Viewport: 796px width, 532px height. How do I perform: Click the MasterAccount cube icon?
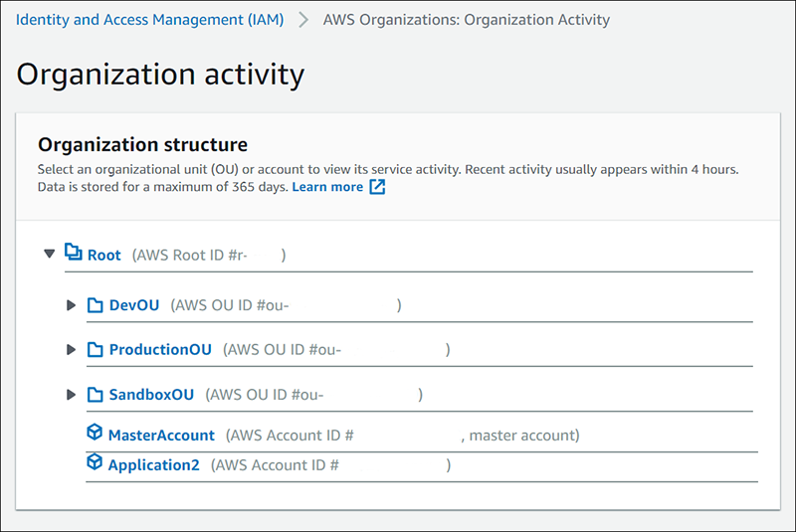coord(95,433)
